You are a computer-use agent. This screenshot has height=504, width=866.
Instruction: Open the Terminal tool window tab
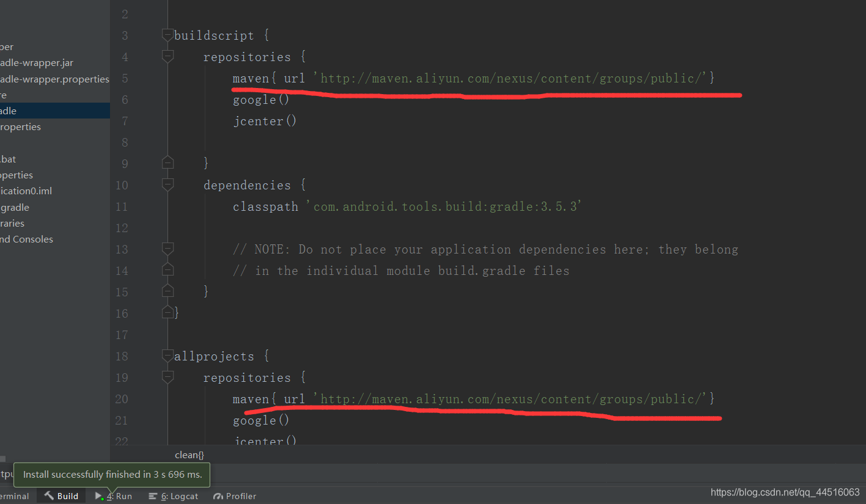tap(15, 496)
